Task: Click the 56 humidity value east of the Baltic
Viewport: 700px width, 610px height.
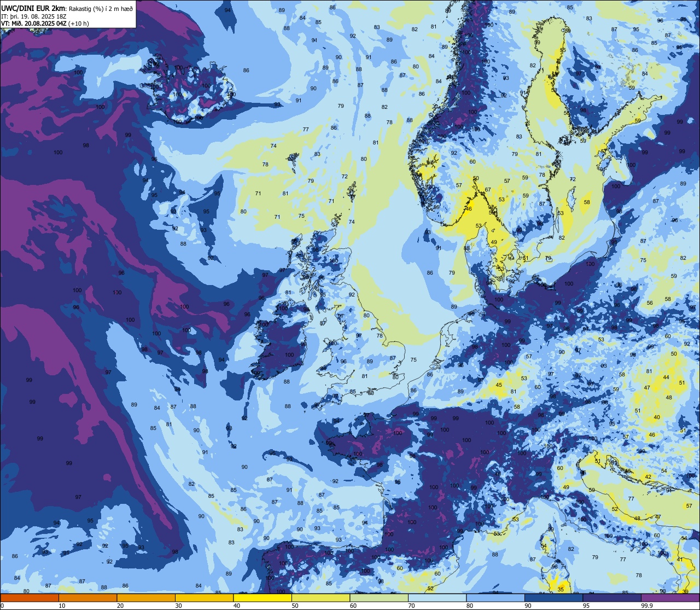Action: pyautogui.click(x=650, y=303)
